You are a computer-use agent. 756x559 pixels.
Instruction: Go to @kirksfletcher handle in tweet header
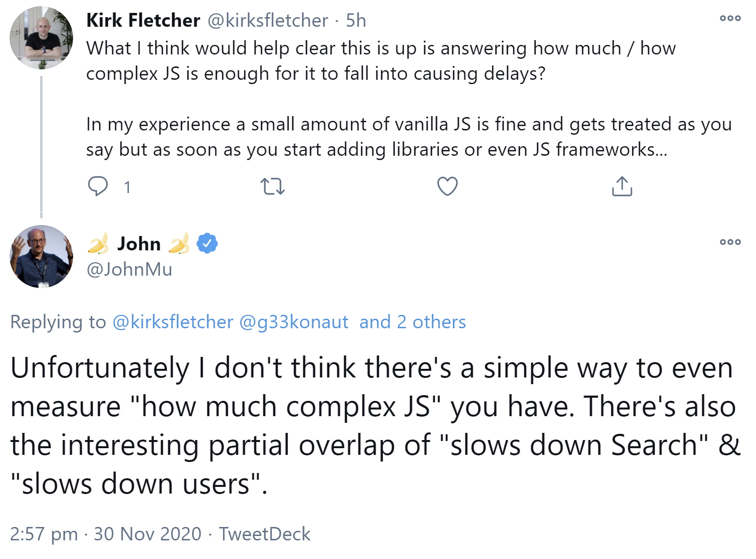tap(268, 21)
